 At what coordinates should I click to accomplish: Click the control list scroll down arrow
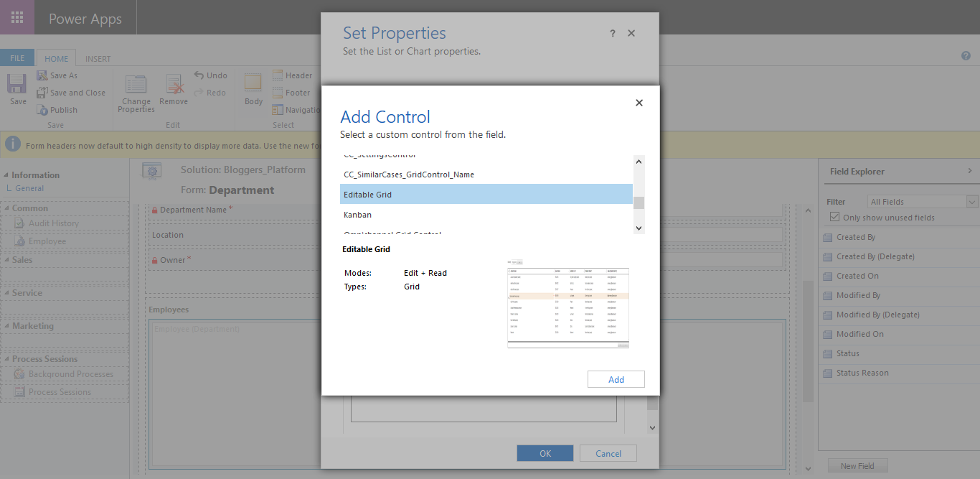click(639, 228)
